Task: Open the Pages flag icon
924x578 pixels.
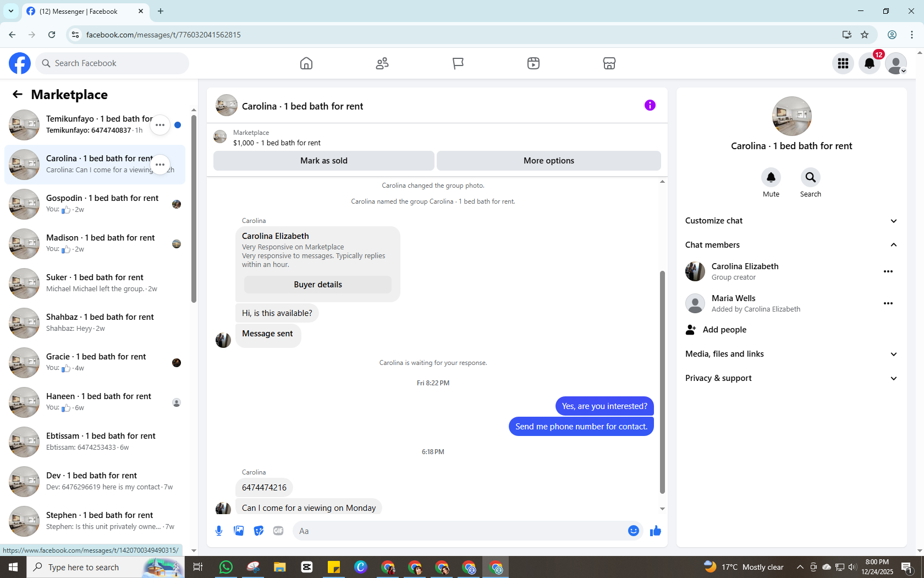Action: (458, 63)
